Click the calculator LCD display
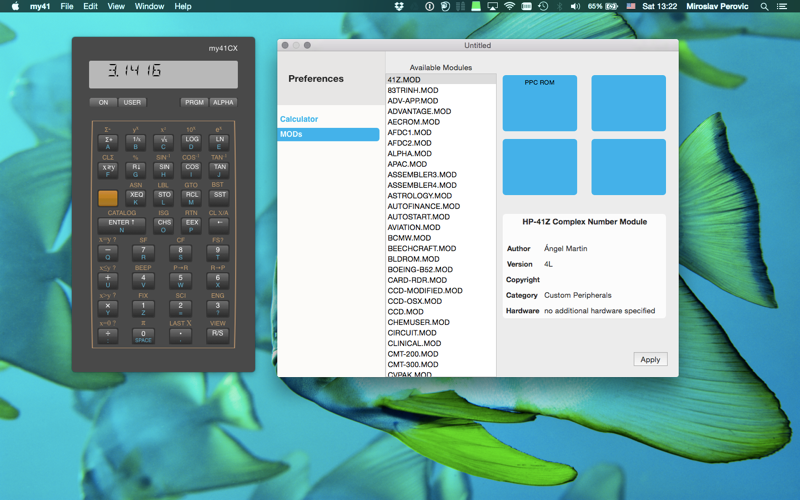 tap(163, 74)
